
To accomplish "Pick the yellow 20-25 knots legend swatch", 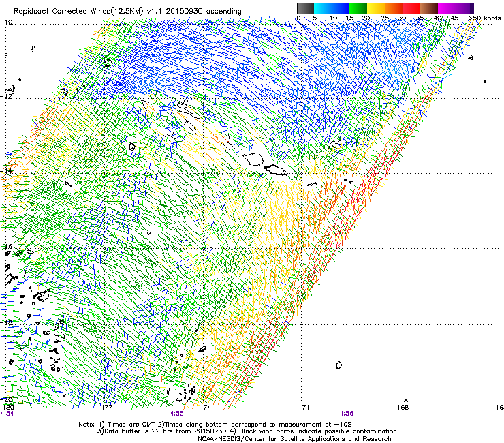I will (x=376, y=8).
